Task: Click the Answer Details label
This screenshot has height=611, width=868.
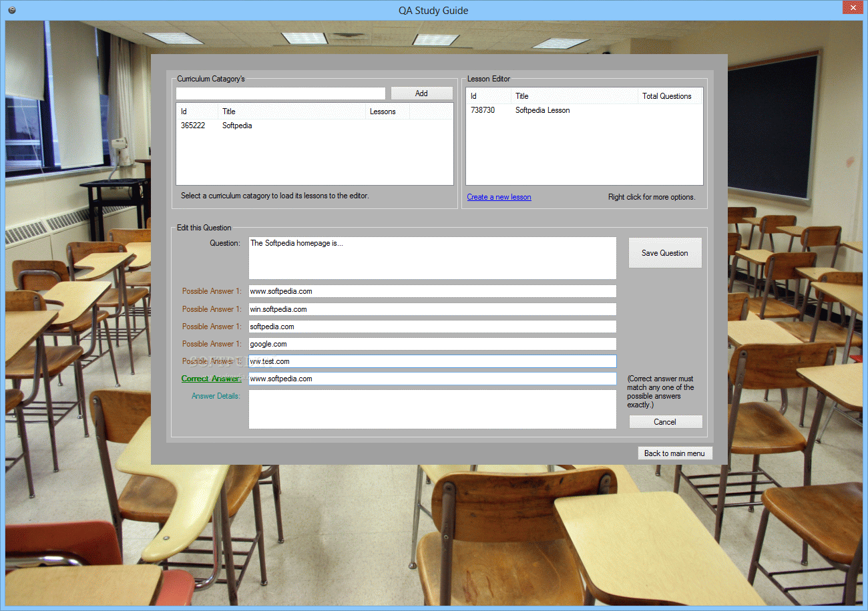Action: (x=216, y=396)
